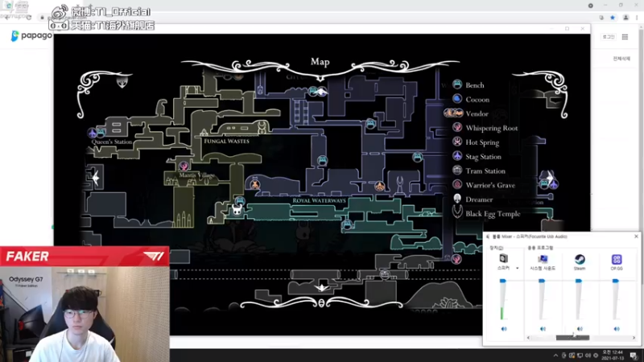Click the taskbar volume tray icon
The height and width of the screenshot is (362, 644).
tap(588, 356)
